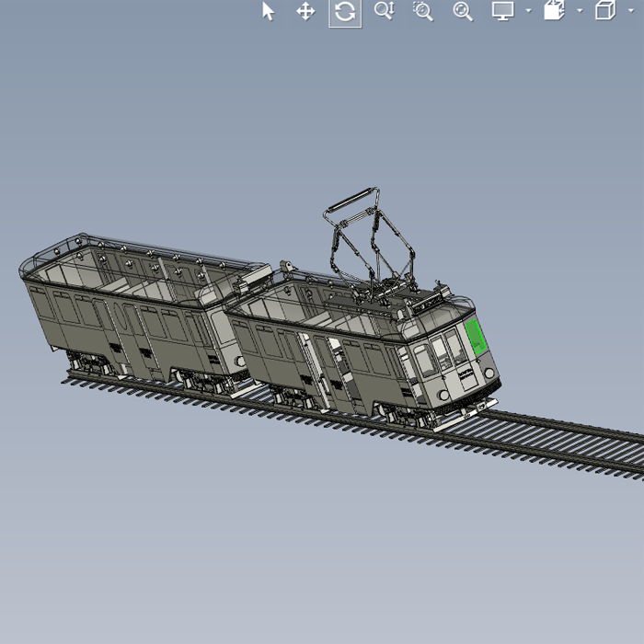Image resolution: width=644 pixels, height=644 pixels.
Task: Open dropdown arrow beside the monitor icon
Action: pyautogui.click(x=529, y=11)
